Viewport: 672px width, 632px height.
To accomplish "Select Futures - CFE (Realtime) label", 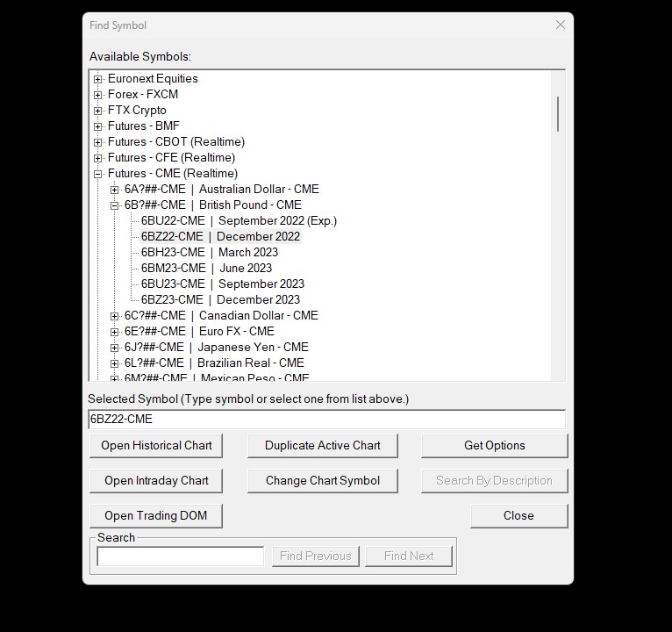I will 171,158.
